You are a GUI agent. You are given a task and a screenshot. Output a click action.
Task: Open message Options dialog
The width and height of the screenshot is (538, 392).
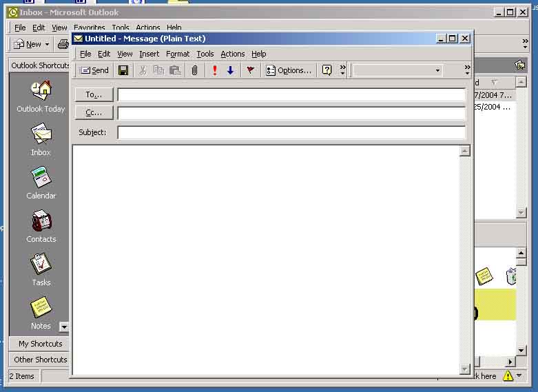coord(289,70)
